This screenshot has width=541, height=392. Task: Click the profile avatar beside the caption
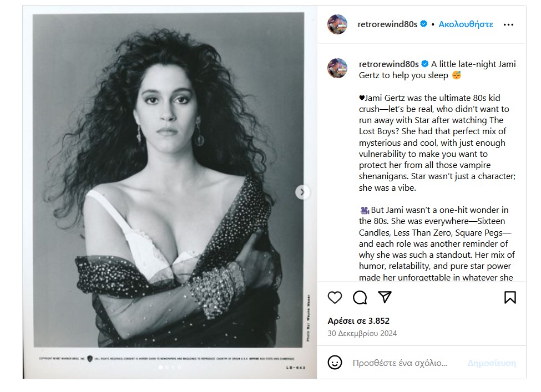(337, 68)
